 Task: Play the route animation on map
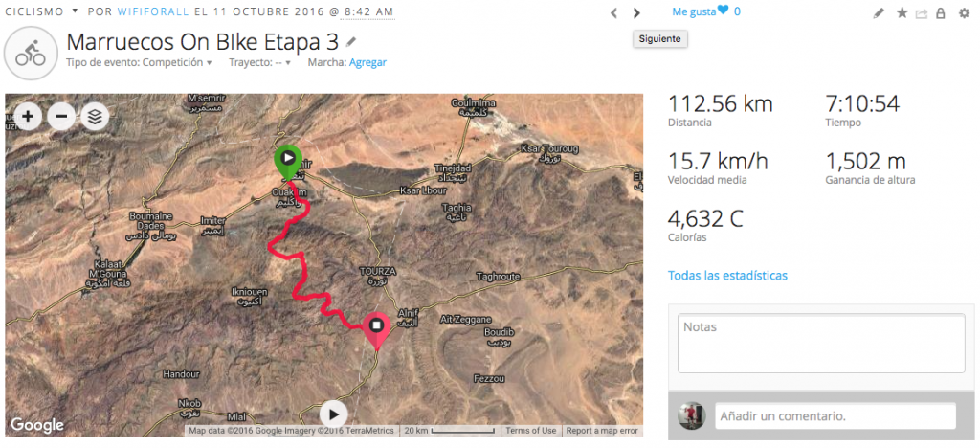332,414
